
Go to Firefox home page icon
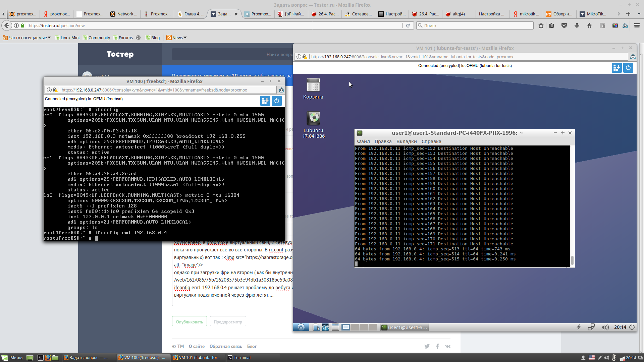tap(590, 25)
